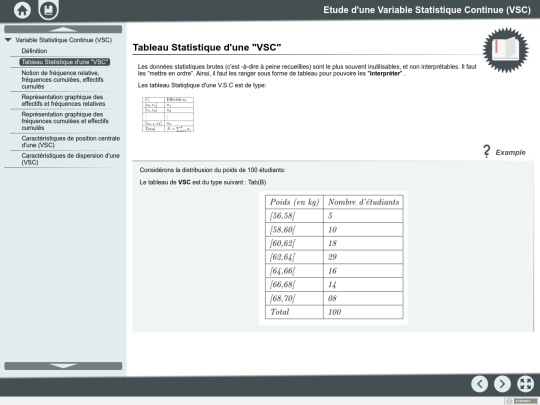Viewport: 540px width, 405px height.
Task: Click the question mark Example icon
Action: pyautogui.click(x=486, y=152)
